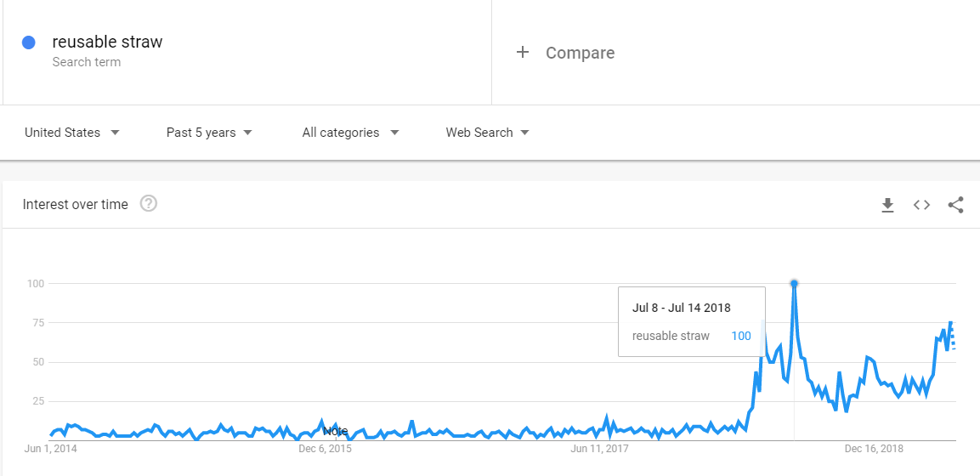Open the Past 5 years time range dropdown
The image size is (980, 476).
209,133
